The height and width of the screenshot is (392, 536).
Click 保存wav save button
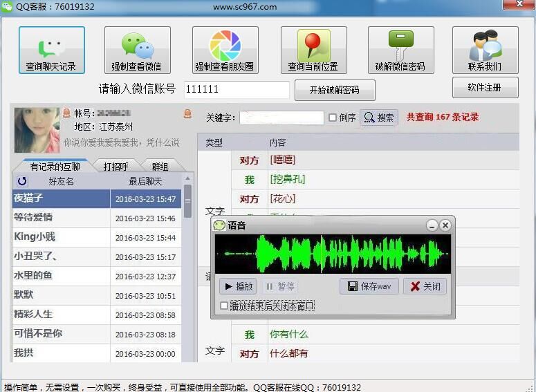(x=369, y=286)
